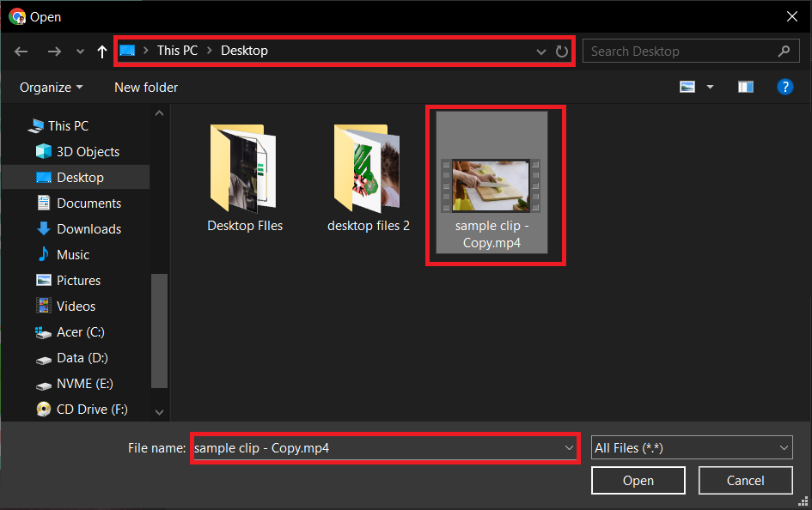Click the Back navigation arrow

[21, 51]
